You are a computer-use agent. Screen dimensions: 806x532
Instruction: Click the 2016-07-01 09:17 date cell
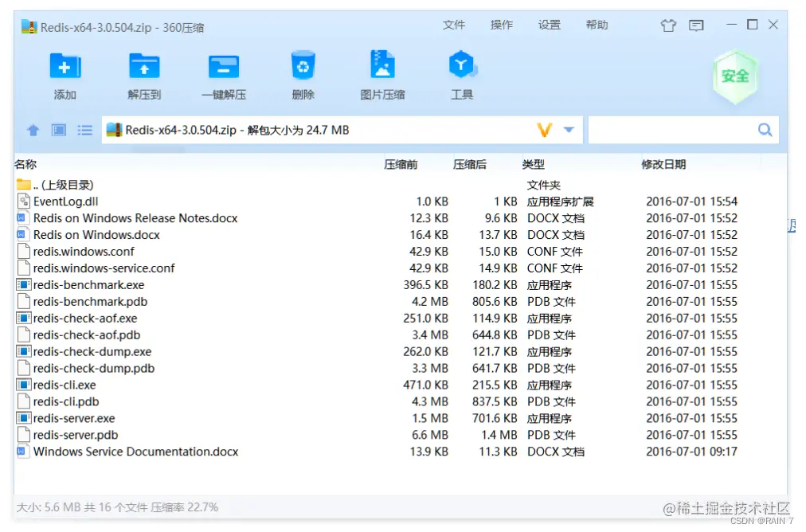[691, 452]
